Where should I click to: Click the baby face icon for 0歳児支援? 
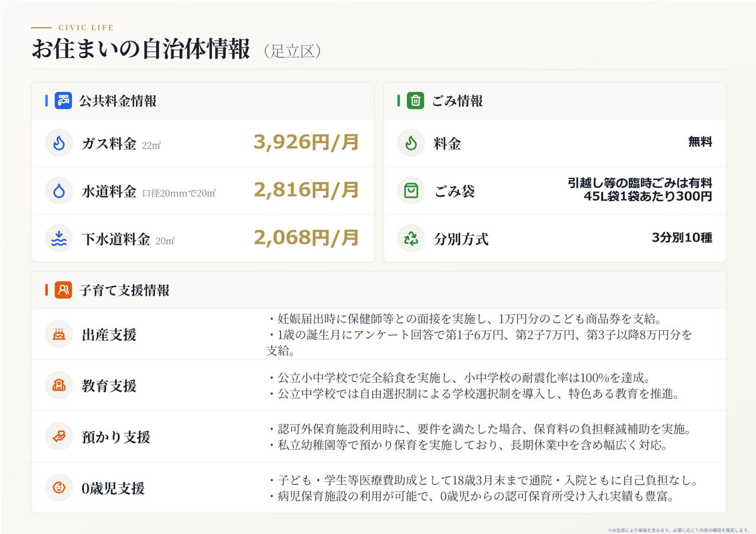[59, 488]
